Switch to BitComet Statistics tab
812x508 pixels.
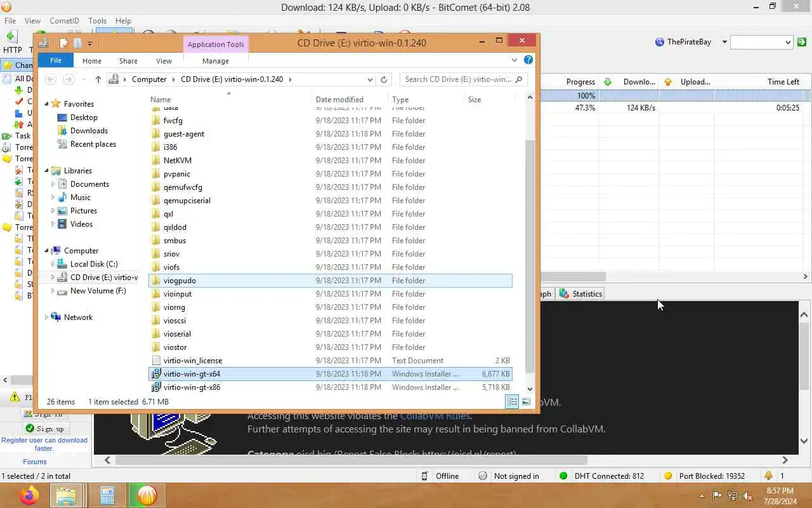coord(580,293)
